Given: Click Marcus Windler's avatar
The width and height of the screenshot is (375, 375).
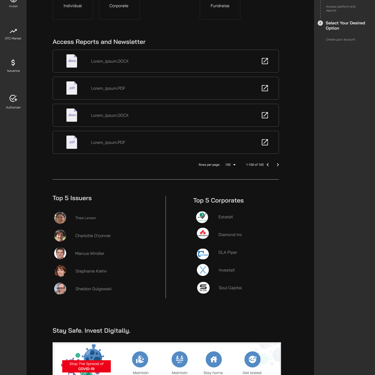Looking at the screenshot, I should pos(60,253).
